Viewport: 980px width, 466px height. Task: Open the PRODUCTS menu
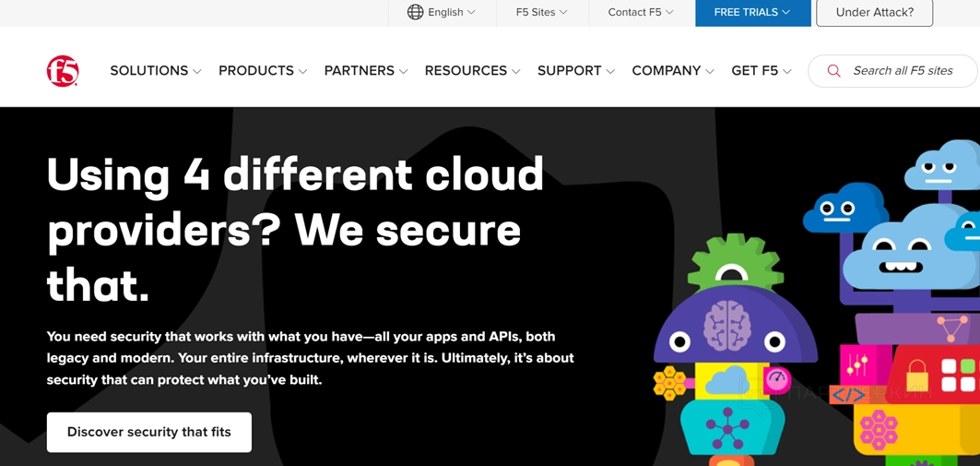coord(263,71)
